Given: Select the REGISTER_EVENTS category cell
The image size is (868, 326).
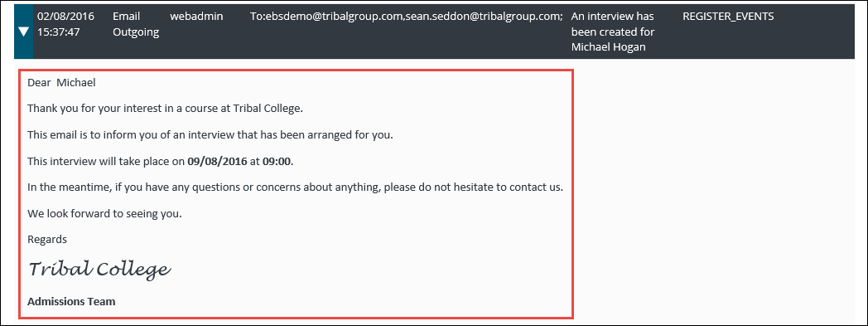Looking at the screenshot, I should coord(729,17).
